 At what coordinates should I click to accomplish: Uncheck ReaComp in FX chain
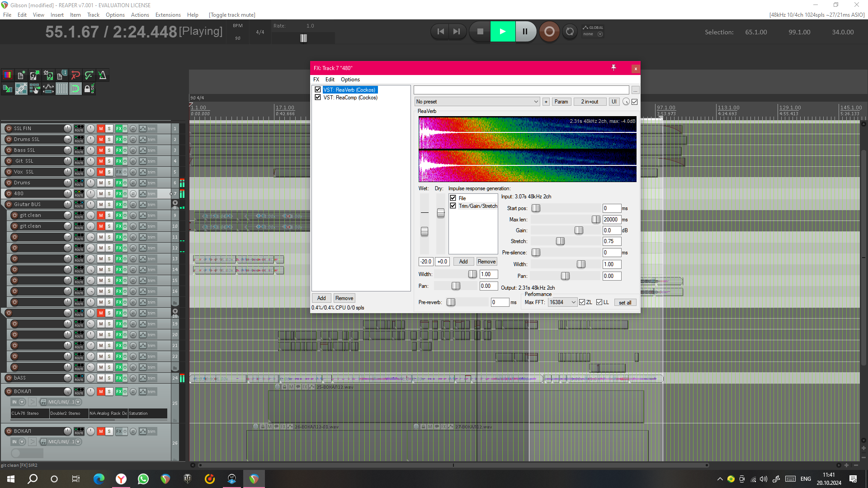coord(318,98)
